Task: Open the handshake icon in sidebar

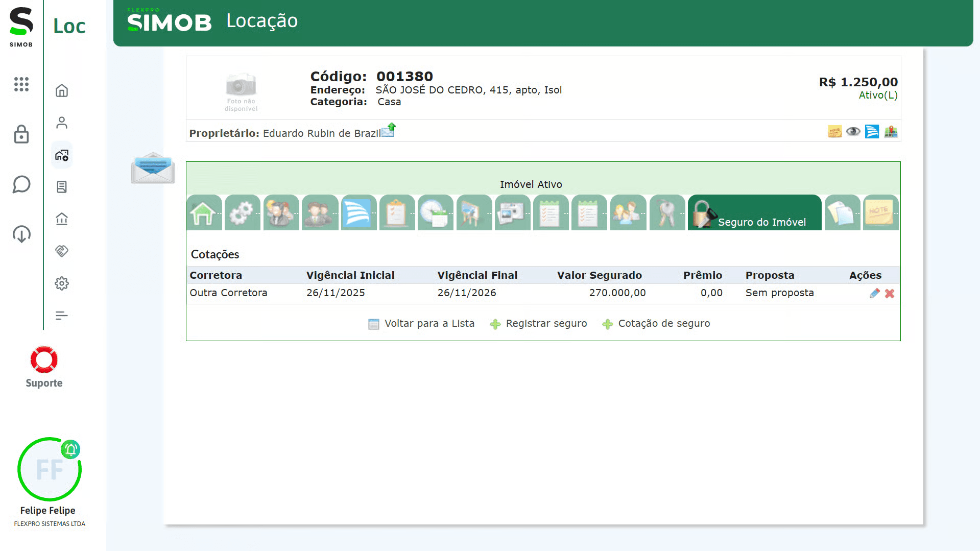Action: (x=62, y=251)
